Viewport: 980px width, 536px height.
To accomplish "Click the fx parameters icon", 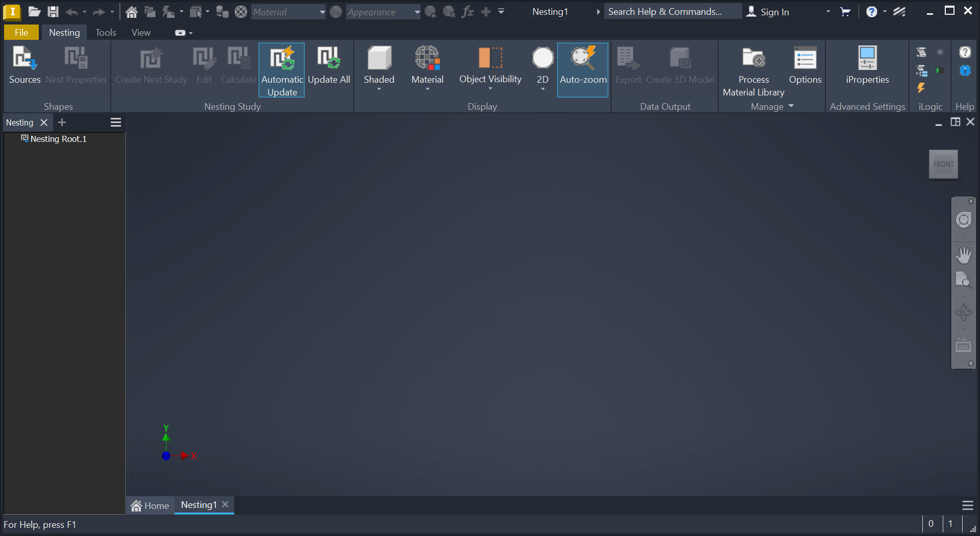I will (x=468, y=12).
